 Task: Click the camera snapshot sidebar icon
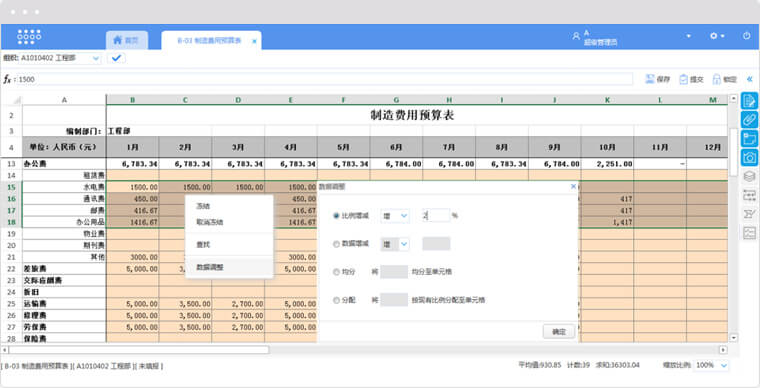click(749, 157)
